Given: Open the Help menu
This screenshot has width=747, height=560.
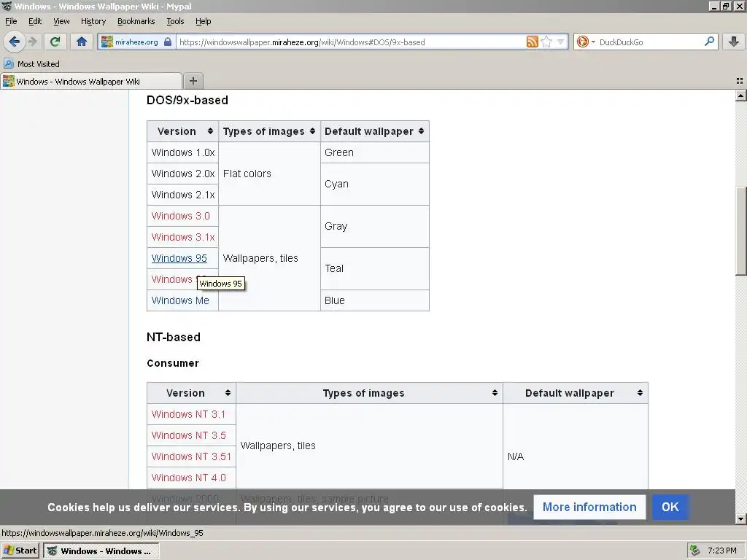Looking at the screenshot, I should tap(204, 21).
